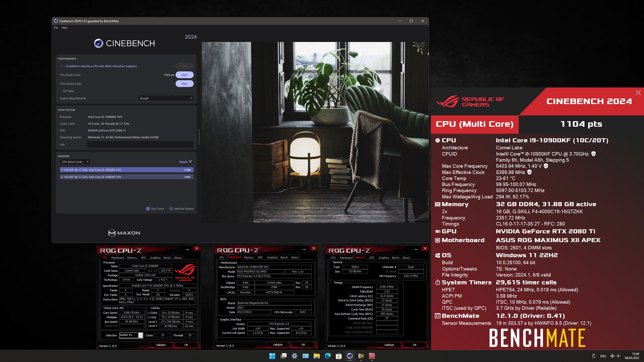Viewport: 644px width, 362px height.
Task: Click the Memory module icon in BenchMate panel
Action: coord(437,204)
